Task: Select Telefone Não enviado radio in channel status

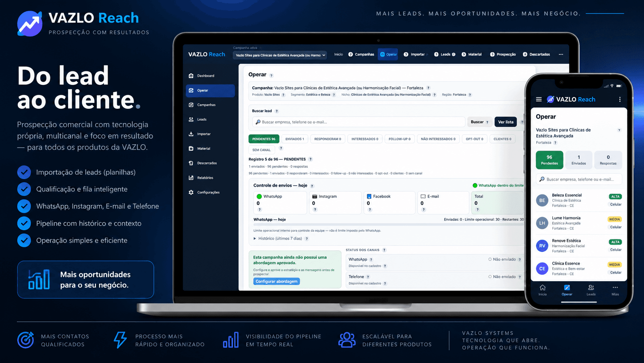Action: 490,277
